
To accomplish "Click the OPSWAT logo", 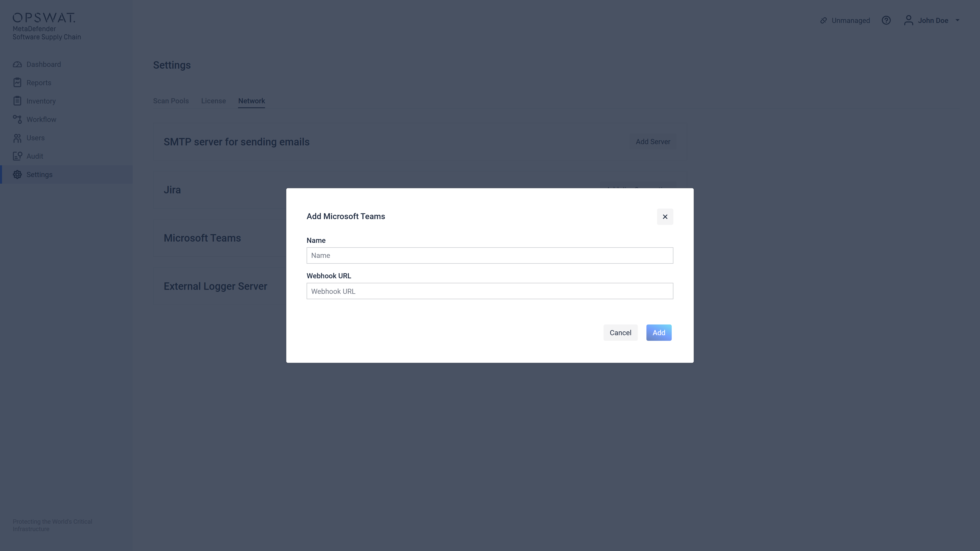I will pos(44,18).
